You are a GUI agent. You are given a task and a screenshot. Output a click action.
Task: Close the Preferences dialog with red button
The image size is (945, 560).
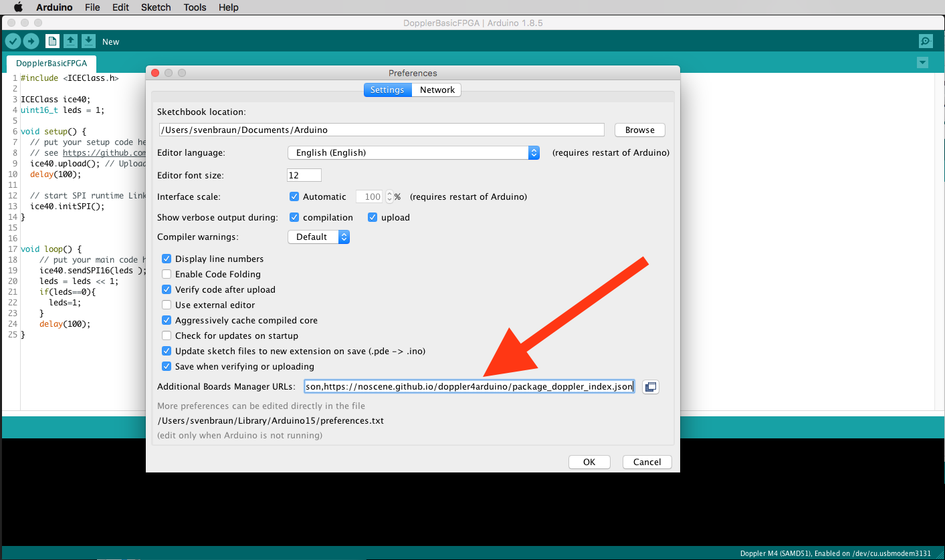(155, 73)
